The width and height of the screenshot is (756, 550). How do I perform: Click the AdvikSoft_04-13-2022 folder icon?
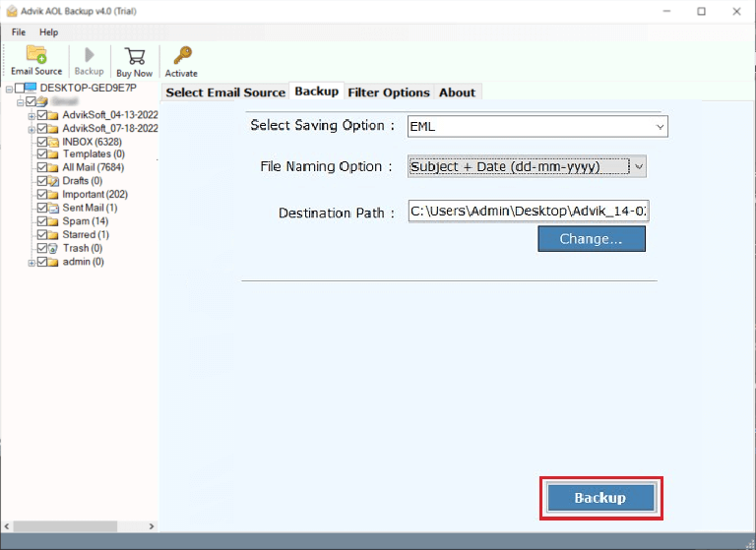pyautogui.click(x=53, y=115)
